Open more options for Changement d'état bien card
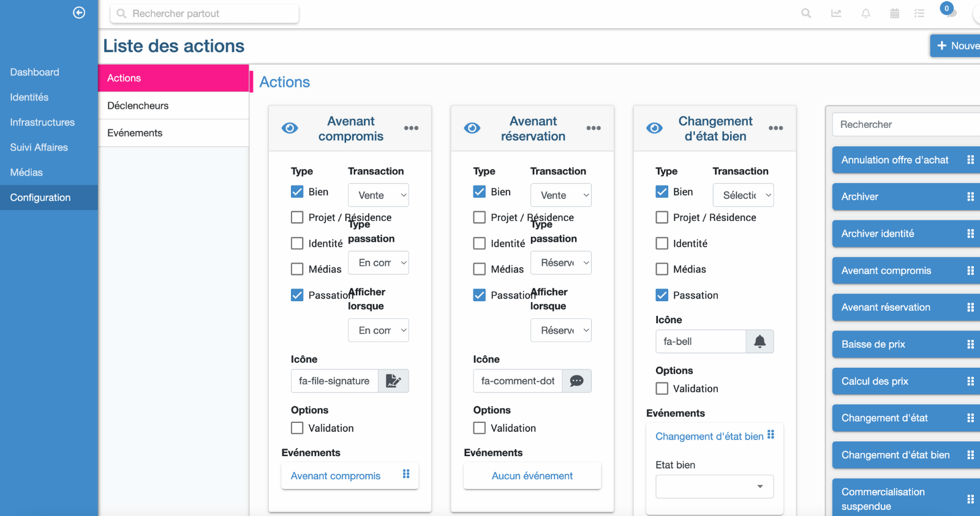Viewport: 980px width, 516px height. point(776,128)
